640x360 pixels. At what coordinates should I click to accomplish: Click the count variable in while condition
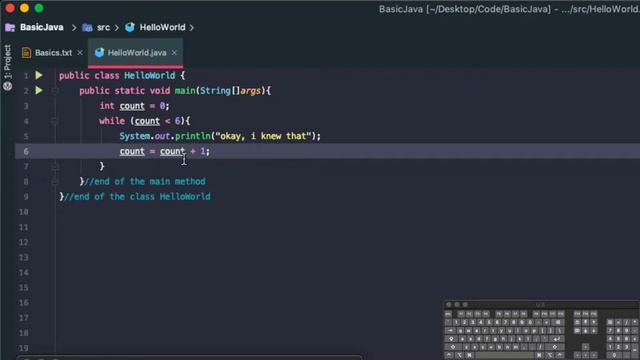coord(147,121)
